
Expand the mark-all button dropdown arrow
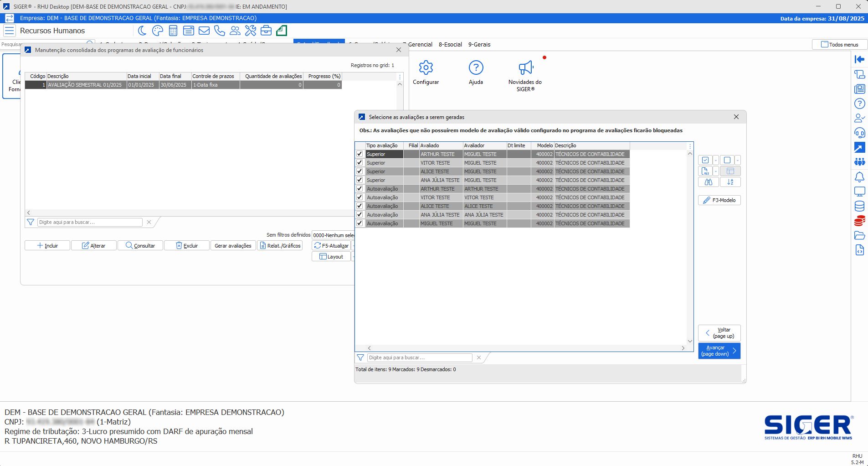715,160
